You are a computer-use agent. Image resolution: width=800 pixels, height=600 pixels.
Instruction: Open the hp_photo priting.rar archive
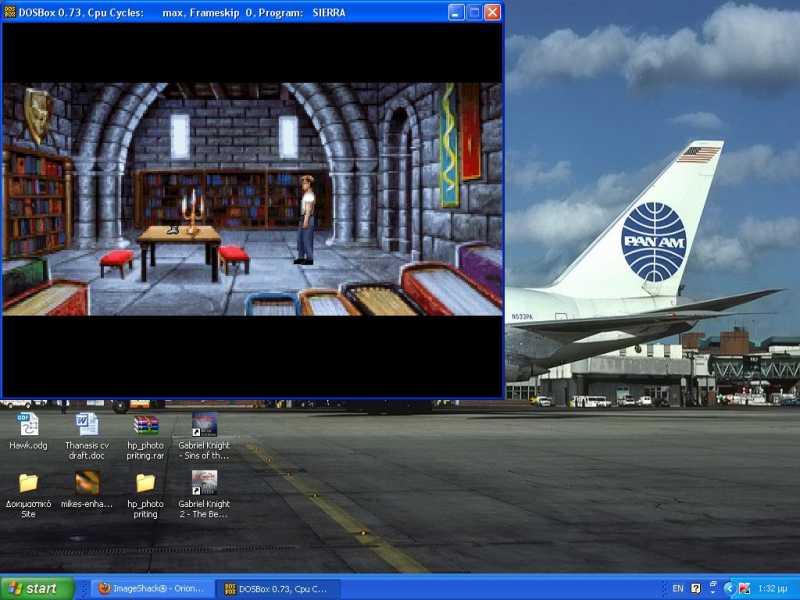[x=146, y=425]
